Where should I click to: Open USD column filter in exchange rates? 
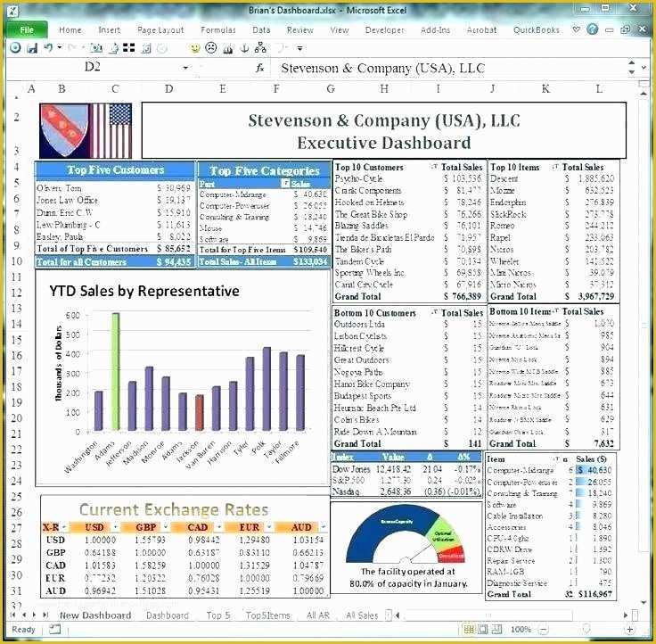click(115, 527)
